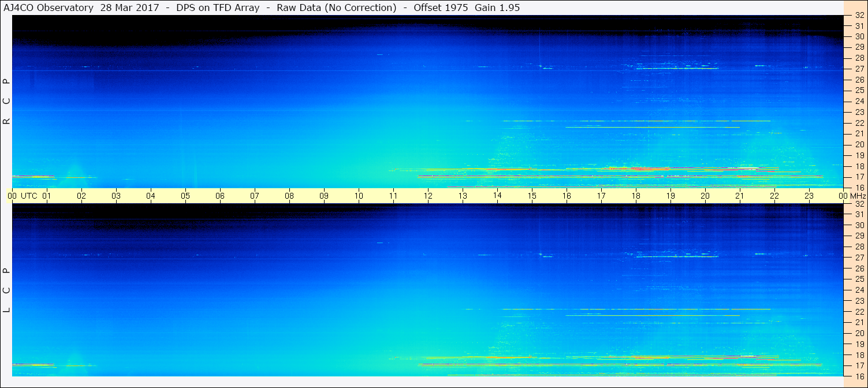
Task: Select the 21 hour marker on time axis
Action: pos(740,196)
